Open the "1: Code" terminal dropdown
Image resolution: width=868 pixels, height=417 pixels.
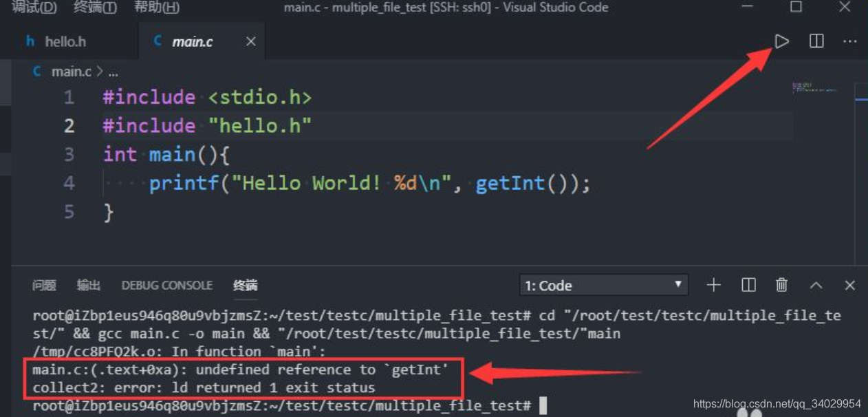point(603,285)
